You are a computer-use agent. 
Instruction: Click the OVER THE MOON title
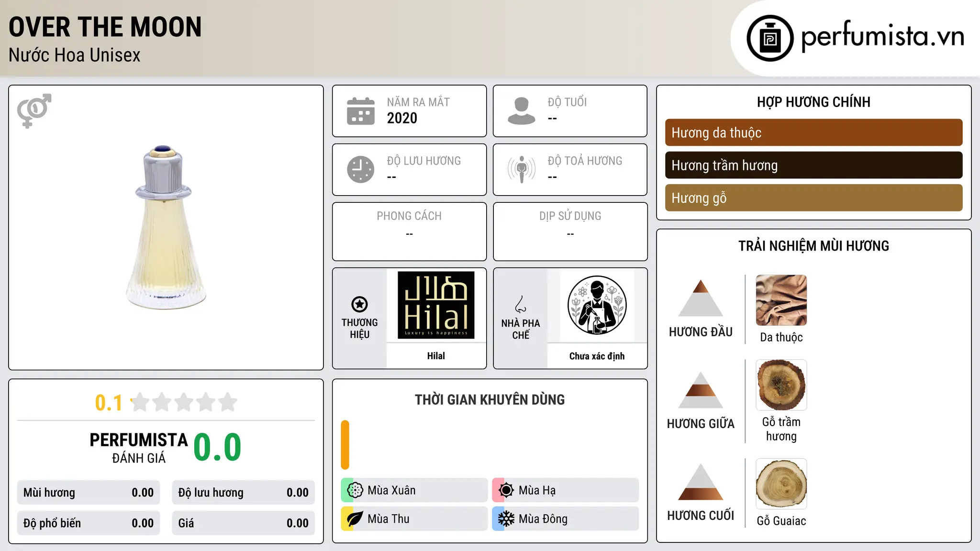click(x=105, y=27)
